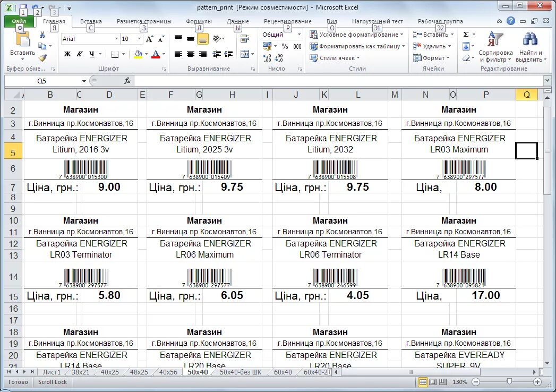Click the Copy icon in clipboard group
Image resolution: width=556 pixels, height=392 pixels.
coord(42,46)
